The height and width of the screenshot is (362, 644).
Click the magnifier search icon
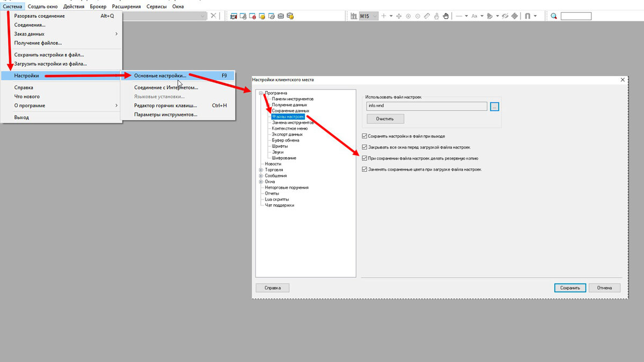tap(554, 16)
